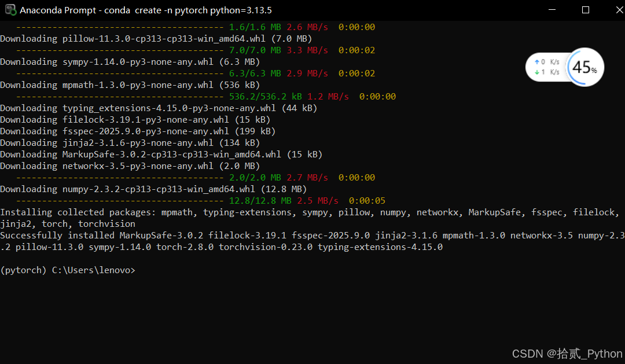Click the '1.2 MB/s' download speed
Viewport: 625px width, 364px height.
[328, 97]
